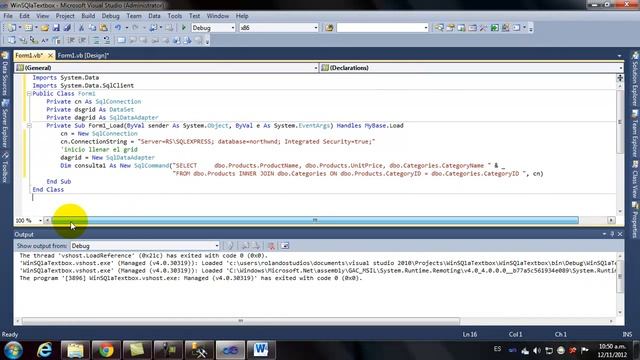Click the Copy toolbar icon
Viewport: 640px width, 360px height.
[x=92, y=28]
